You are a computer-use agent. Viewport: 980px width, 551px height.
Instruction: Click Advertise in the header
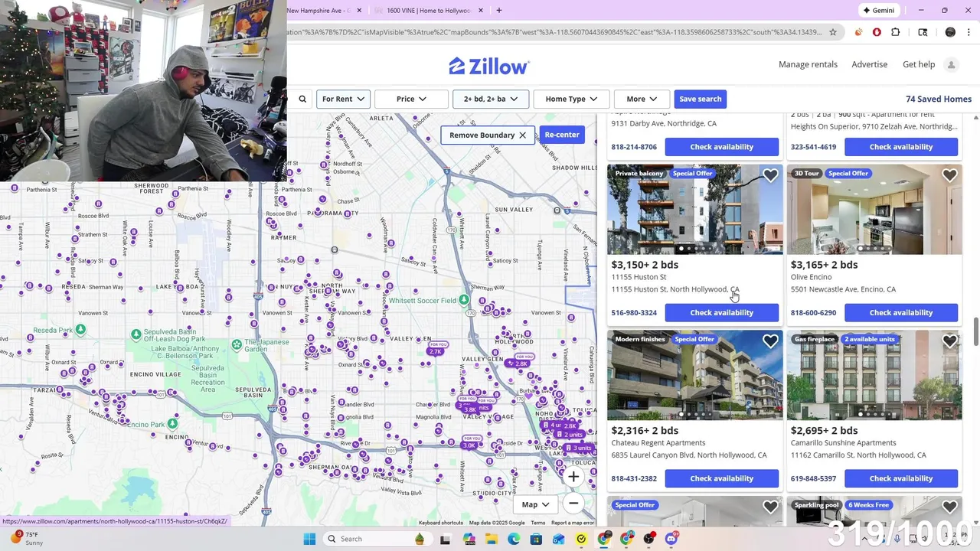tap(870, 64)
